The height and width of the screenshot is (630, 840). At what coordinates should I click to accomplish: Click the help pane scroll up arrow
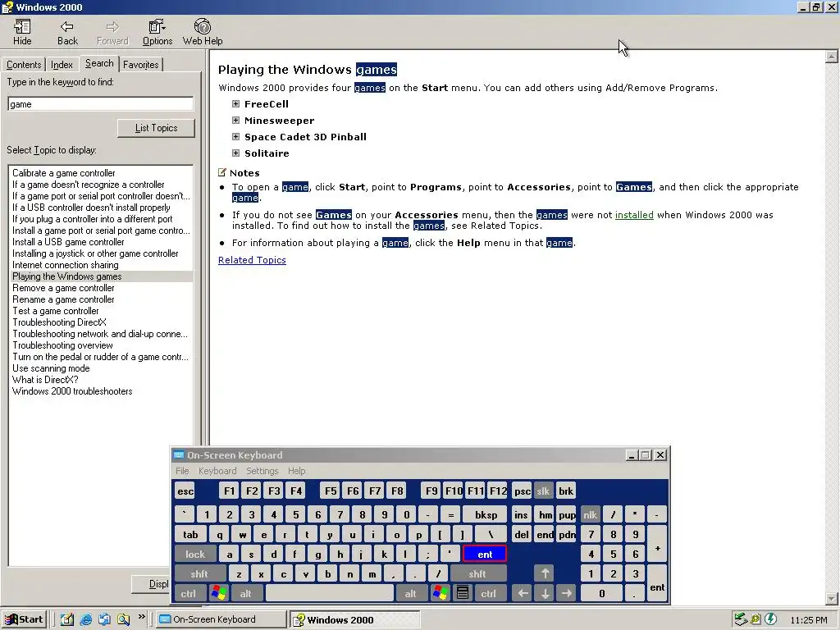click(832, 57)
